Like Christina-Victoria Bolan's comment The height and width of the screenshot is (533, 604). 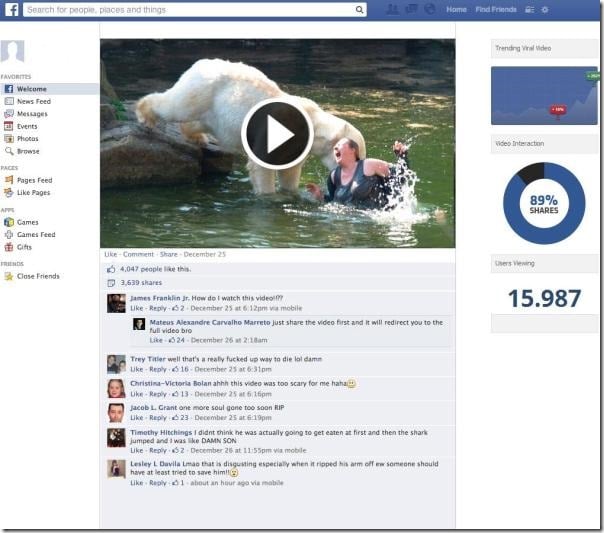point(137,394)
